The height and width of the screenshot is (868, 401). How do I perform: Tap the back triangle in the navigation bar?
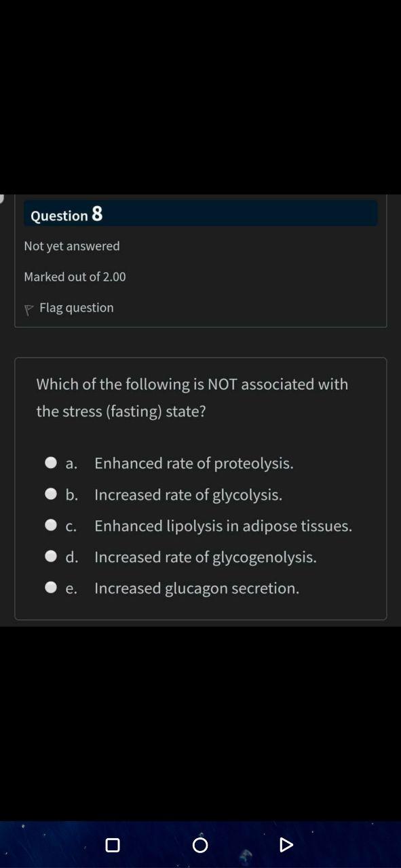coord(285,844)
